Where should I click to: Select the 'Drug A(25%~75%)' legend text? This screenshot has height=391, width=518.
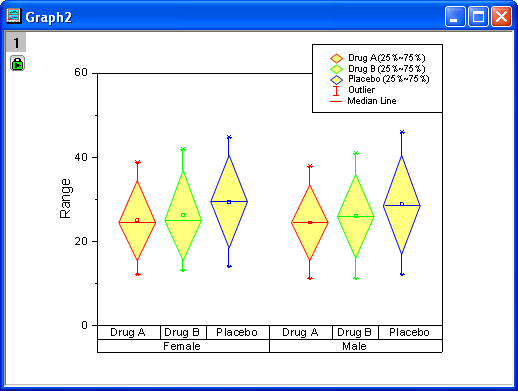pos(387,58)
